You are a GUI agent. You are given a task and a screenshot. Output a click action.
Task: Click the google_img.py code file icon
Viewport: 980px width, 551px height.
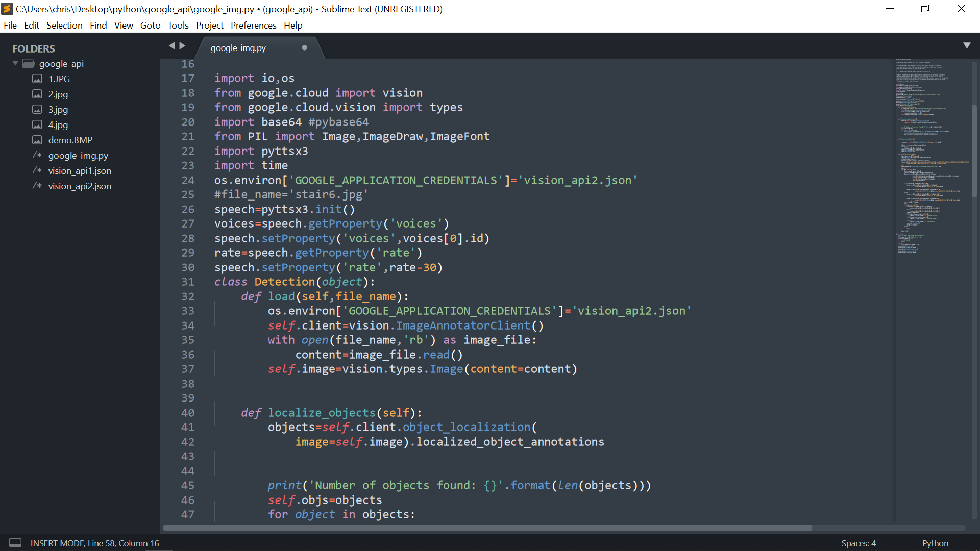point(37,155)
